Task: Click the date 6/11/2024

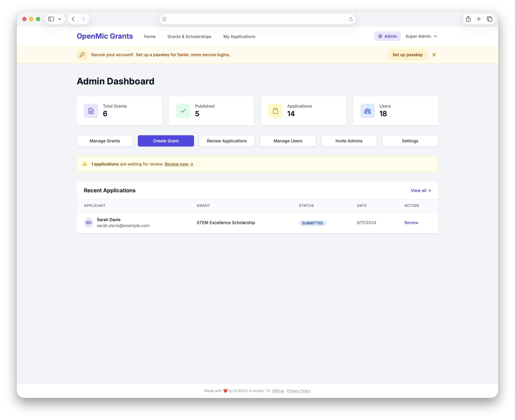Action: pos(366,223)
